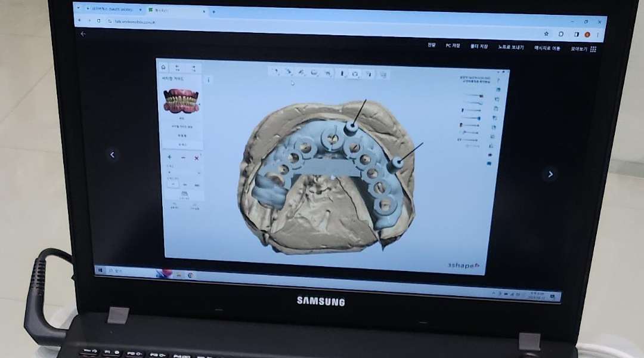Click the fifth 3D view toolbar tool

click(328, 73)
